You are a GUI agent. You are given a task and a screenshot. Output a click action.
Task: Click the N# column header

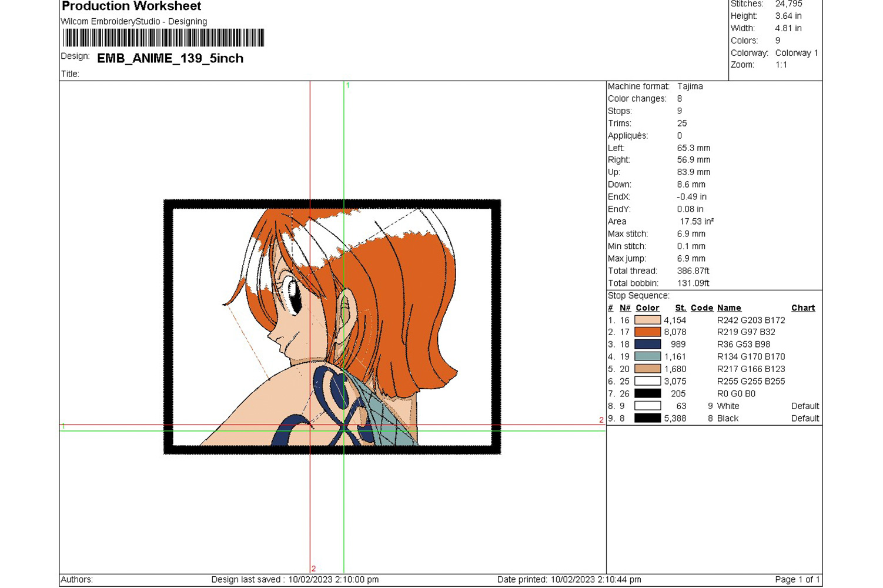click(625, 308)
